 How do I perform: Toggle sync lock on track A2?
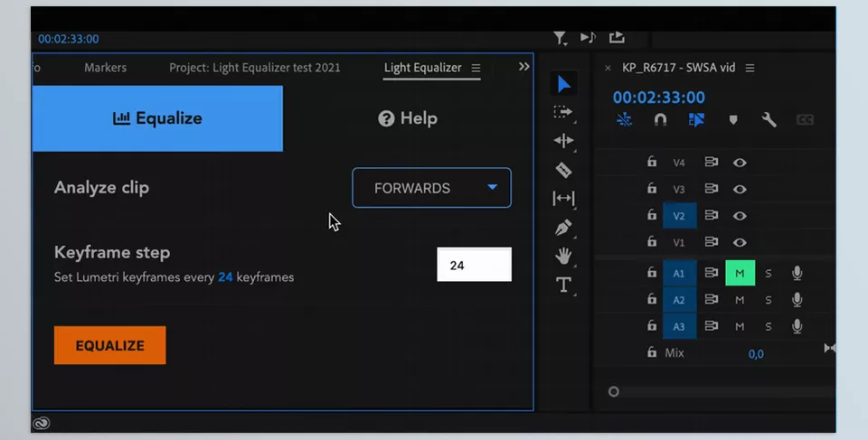712,299
